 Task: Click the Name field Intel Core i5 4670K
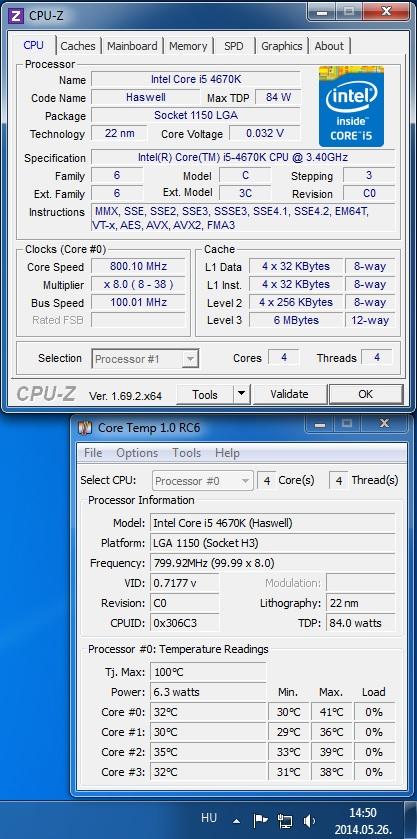[195, 80]
